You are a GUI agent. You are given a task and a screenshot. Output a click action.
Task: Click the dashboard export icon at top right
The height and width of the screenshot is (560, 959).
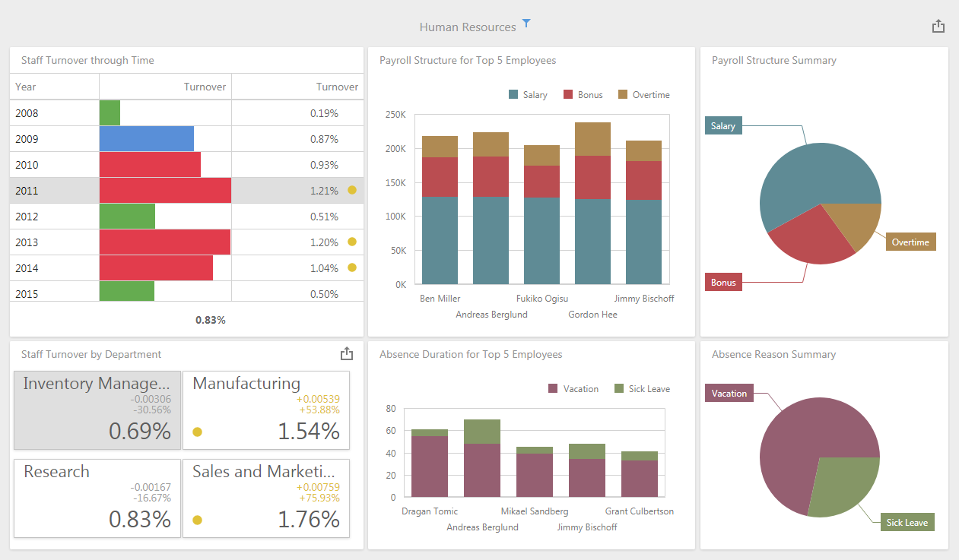coord(938,27)
